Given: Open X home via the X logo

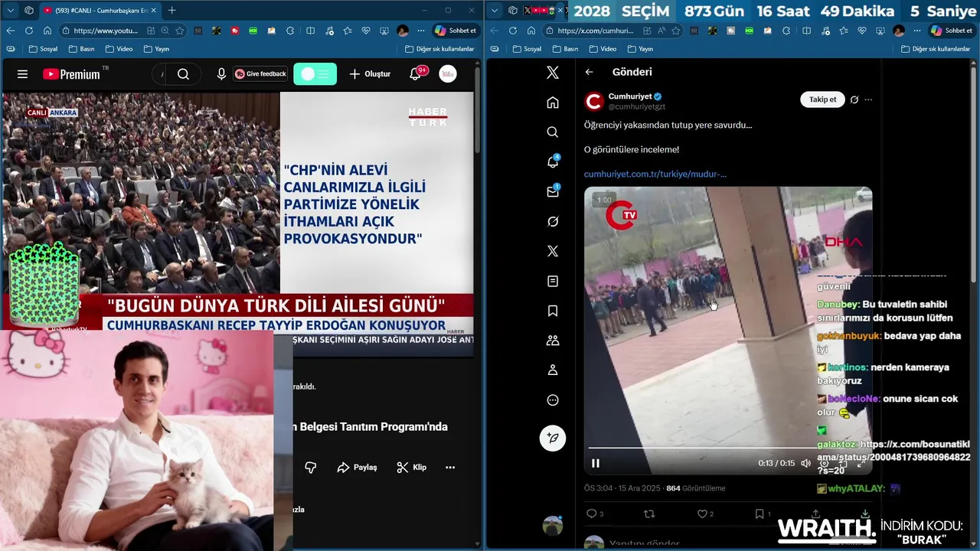Looking at the screenshot, I should 553,73.
